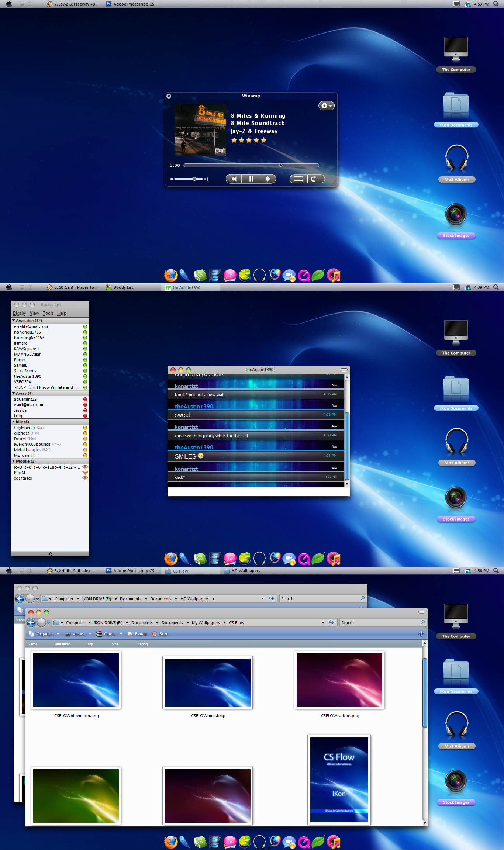Click the loud speaker icon in Winamp

pyautogui.click(x=206, y=179)
